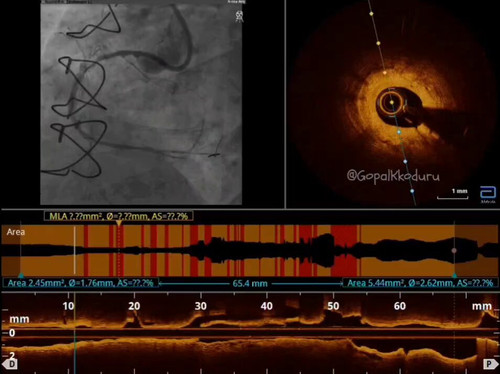Click the '50' tick on the longitudinal ruler
Viewport: 500px width, 374px height.
coord(333,306)
